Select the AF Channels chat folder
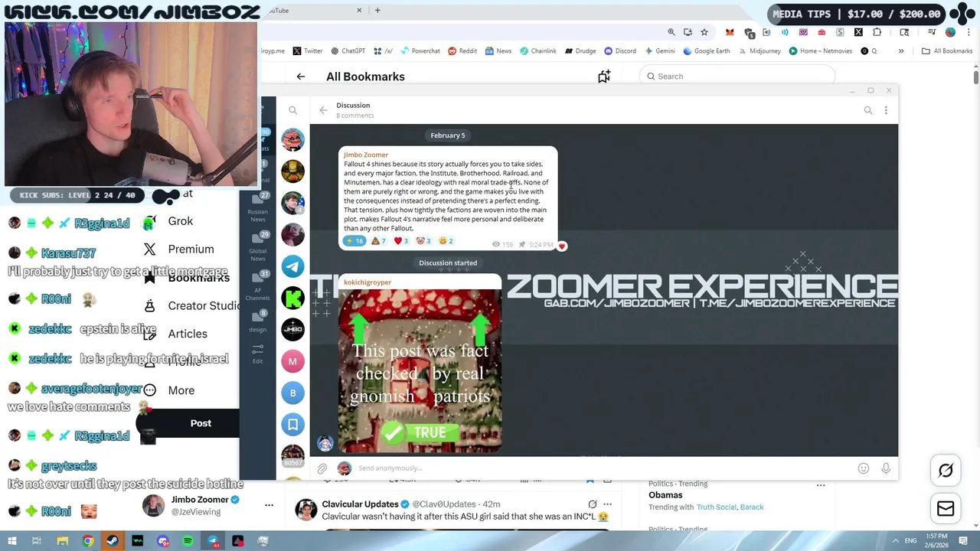The width and height of the screenshot is (980, 551). click(x=258, y=286)
